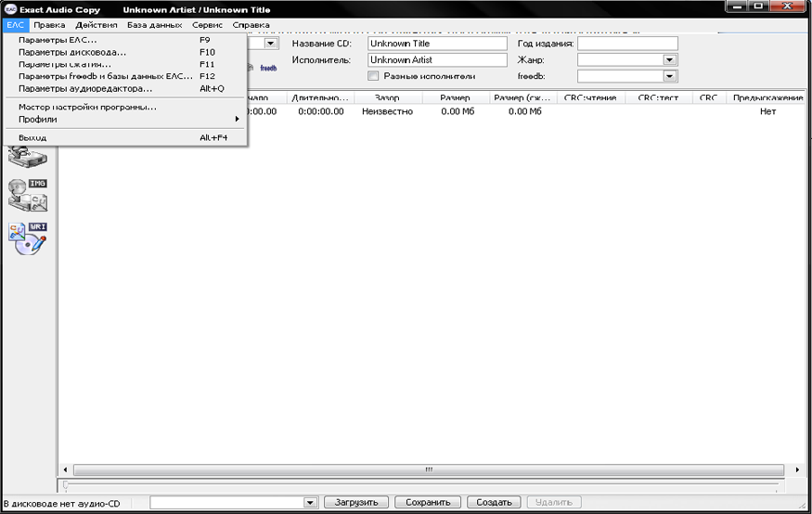Click the Нет value in the Предыскажение column
The image size is (812, 514).
click(x=768, y=111)
